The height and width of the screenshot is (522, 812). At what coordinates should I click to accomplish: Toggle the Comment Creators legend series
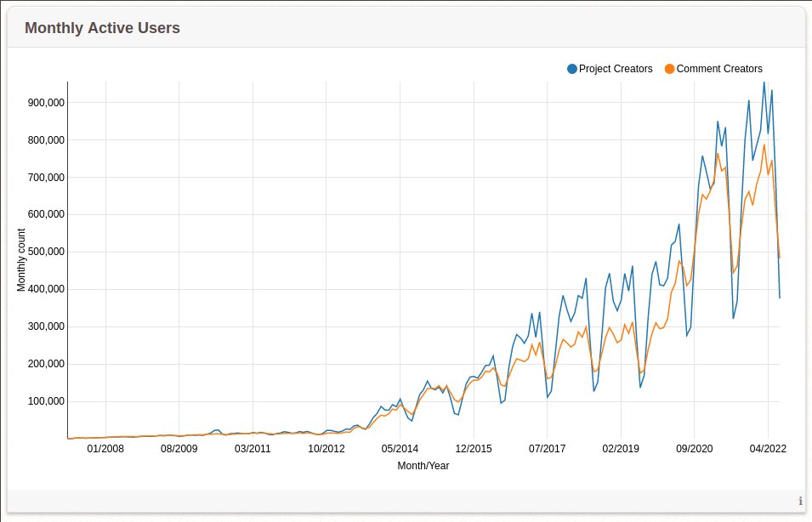(x=713, y=69)
